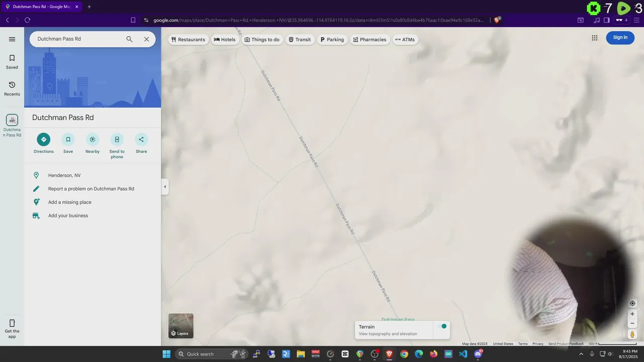This screenshot has height=362, width=644.
Task: Open the Windows Start menu
Action: tap(167, 354)
